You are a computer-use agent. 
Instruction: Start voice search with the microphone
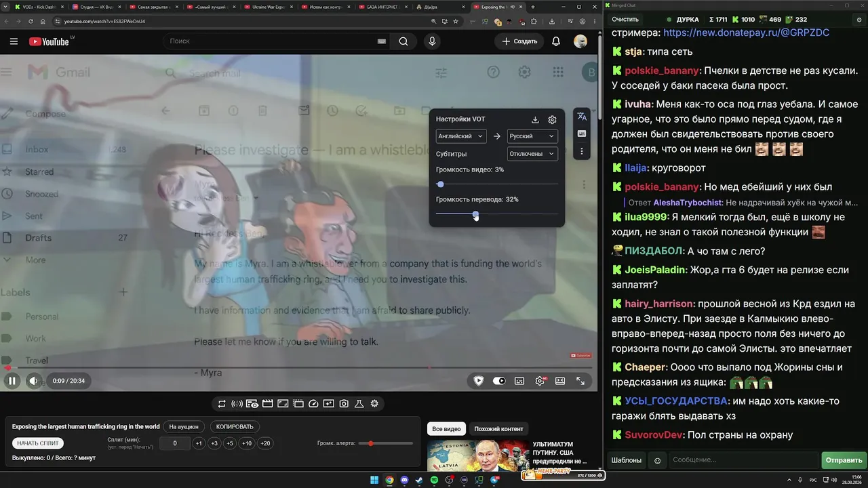[x=432, y=41]
